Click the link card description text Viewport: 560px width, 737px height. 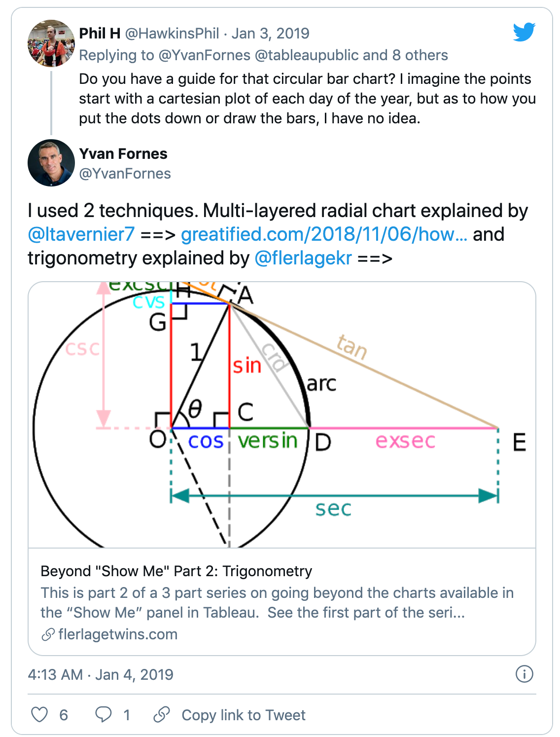[277, 602]
